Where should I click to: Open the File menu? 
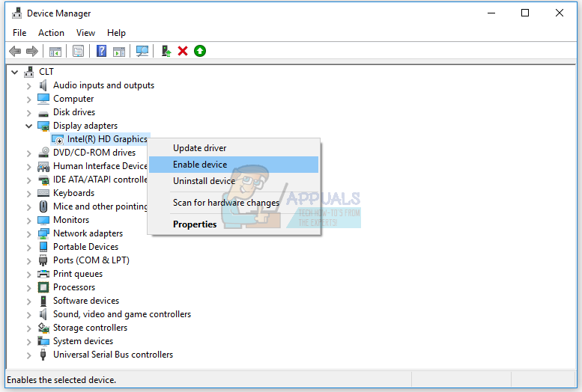pyautogui.click(x=19, y=33)
